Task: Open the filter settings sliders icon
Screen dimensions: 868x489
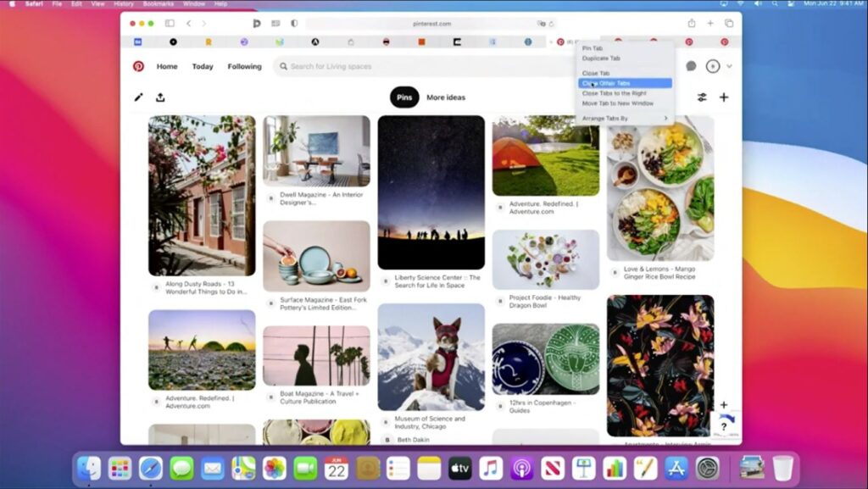Action: (702, 97)
